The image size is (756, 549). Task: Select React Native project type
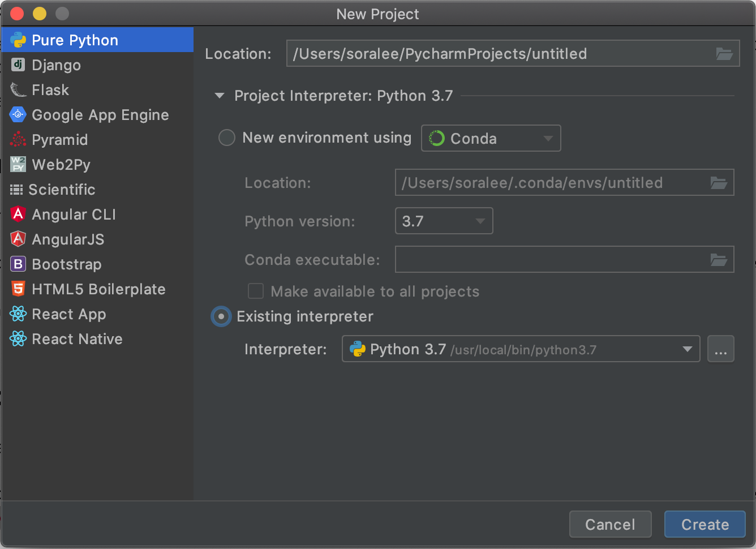tap(97, 339)
